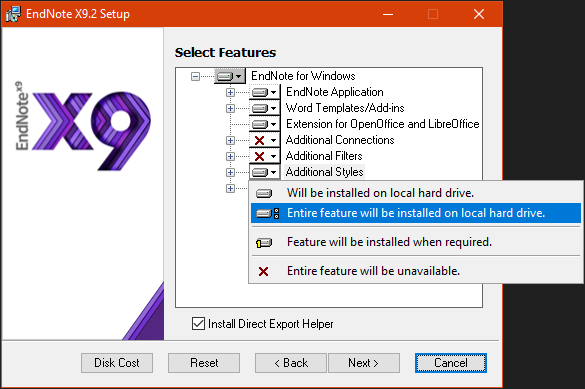Click the drive-with-subfeatures icon in highlighted menu row

coord(267,213)
